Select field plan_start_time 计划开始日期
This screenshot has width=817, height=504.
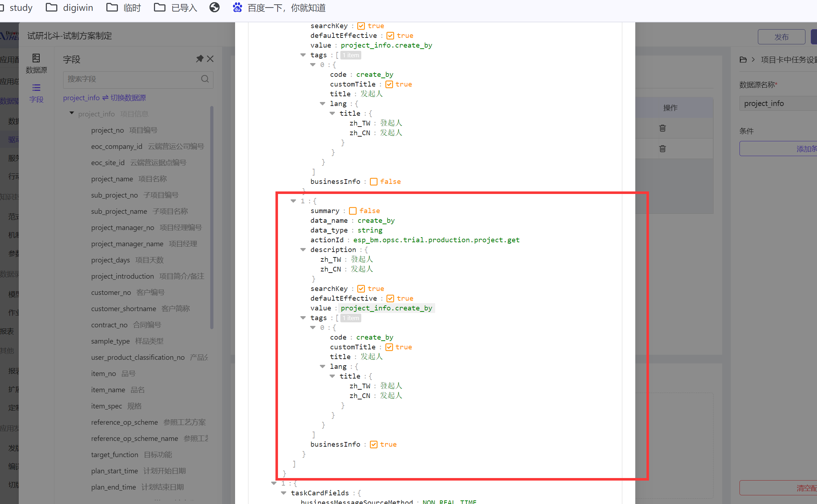(x=138, y=471)
